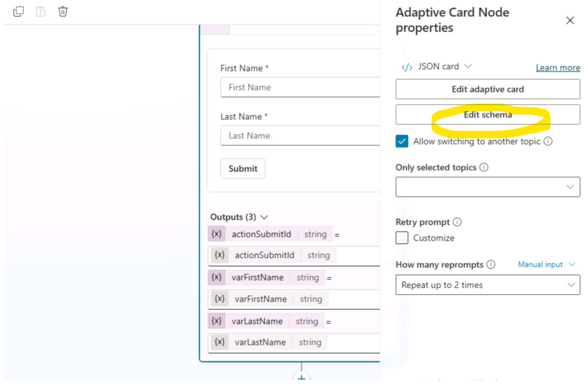The width and height of the screenshot is (588, 391).
Task: Click the Edit schema button
Action: point(487,115)
